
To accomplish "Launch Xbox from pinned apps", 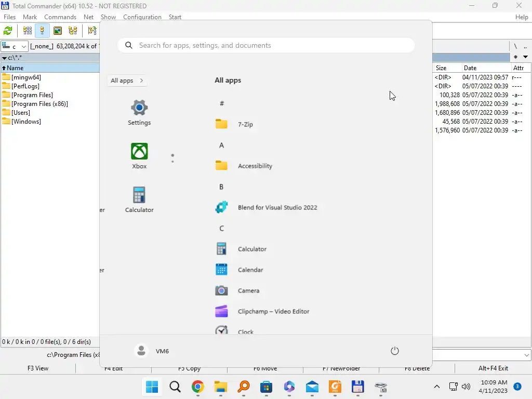I will click(139, 156).
